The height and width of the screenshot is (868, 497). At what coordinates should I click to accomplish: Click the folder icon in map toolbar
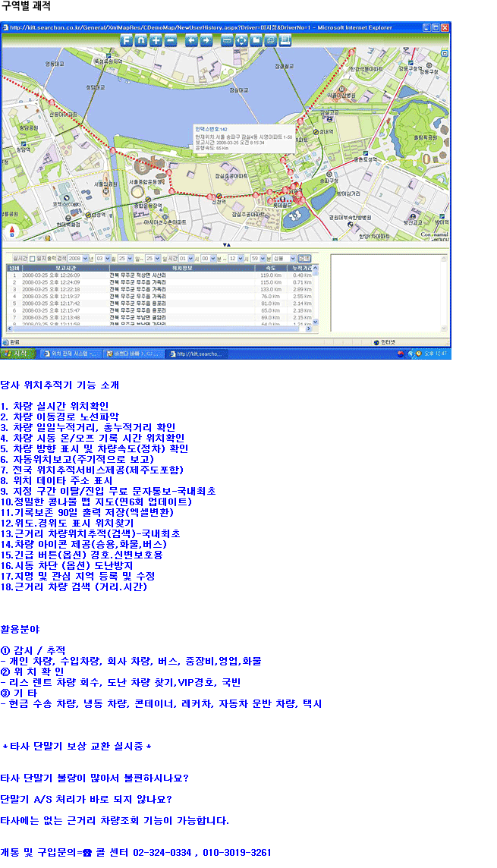click(x=256, y=39)
